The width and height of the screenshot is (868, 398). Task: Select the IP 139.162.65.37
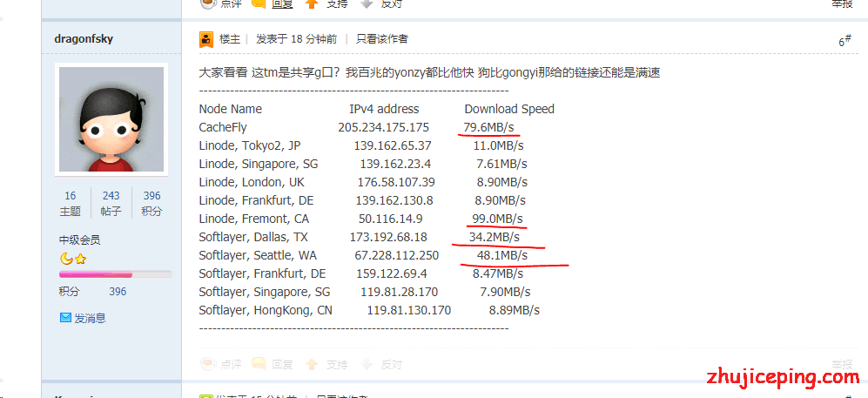click(393, 145)
